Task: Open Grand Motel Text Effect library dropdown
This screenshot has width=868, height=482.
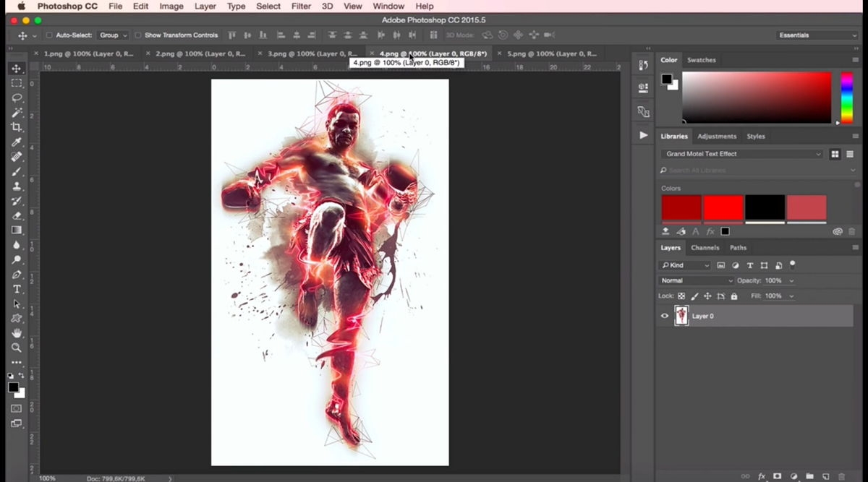Action: coord(742,154)
